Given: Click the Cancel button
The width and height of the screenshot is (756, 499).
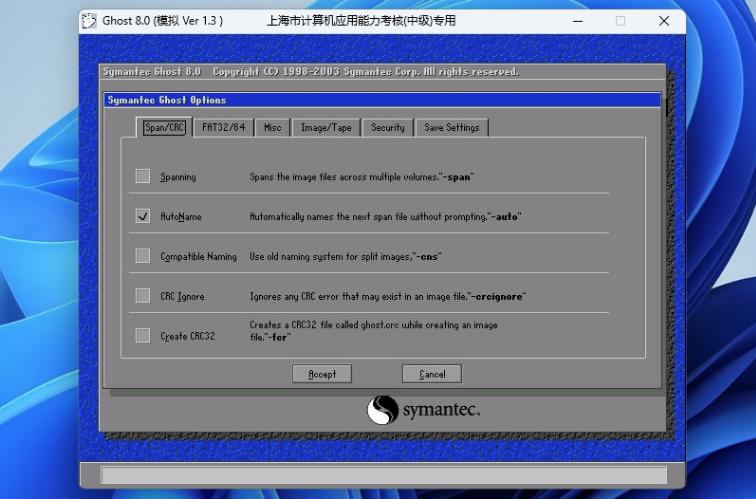Looking at the screenshot, I should click(432, 374).
